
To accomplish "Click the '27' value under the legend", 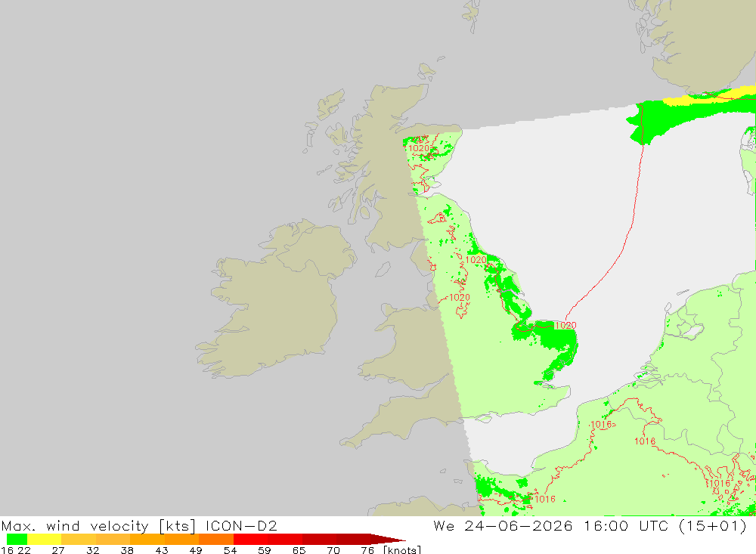I will [x=58, y=550].
